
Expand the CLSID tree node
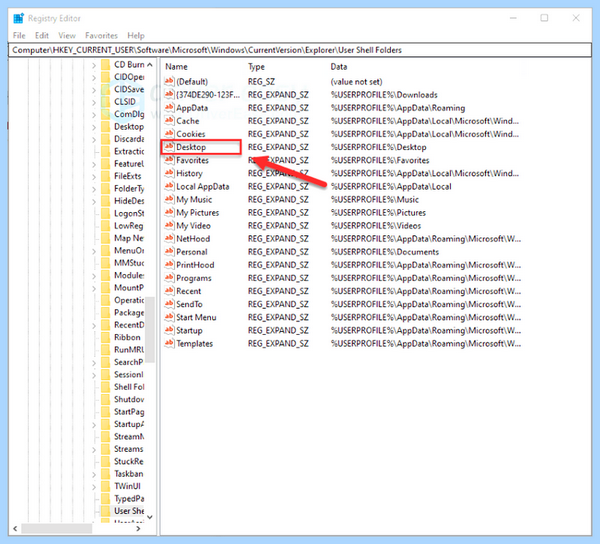tap(94, 103)
